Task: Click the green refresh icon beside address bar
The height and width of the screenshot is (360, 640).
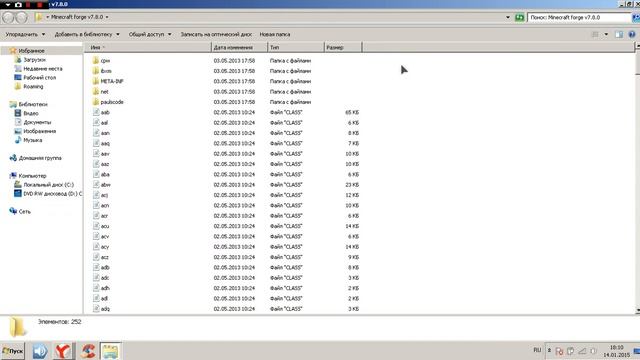Action: point(519,18)
